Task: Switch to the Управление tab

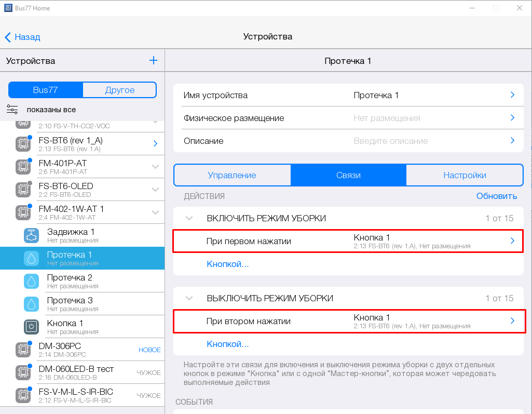Action: tap(232, 176)
